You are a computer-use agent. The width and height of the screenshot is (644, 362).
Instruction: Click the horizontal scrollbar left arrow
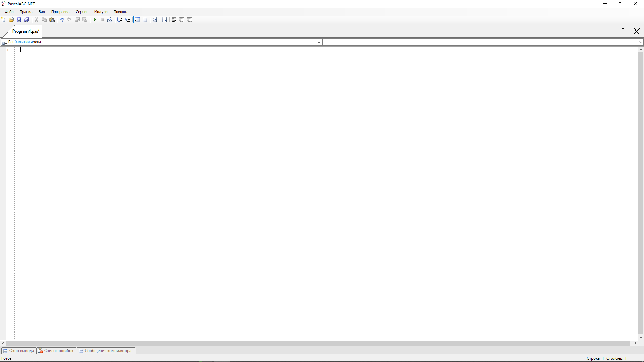pyautogui.click(x=3, y=343)
